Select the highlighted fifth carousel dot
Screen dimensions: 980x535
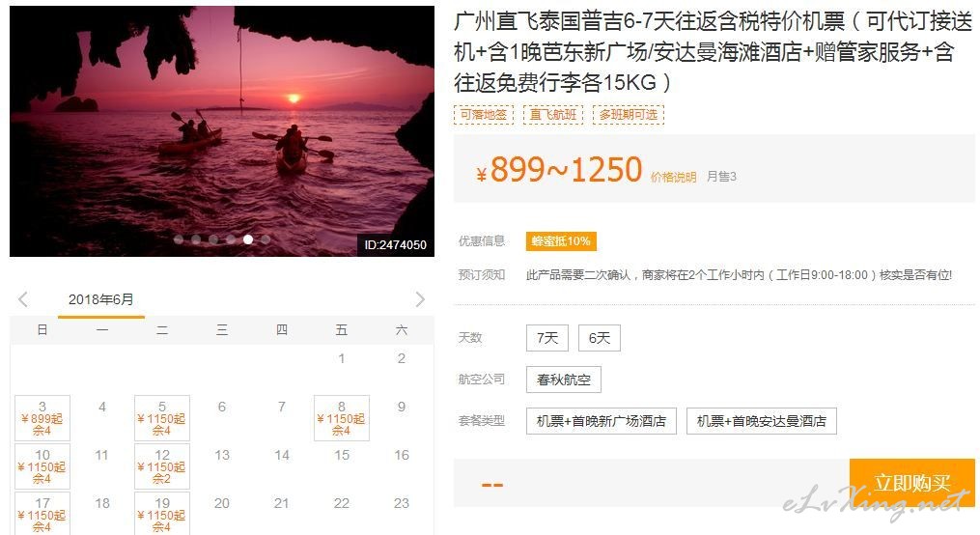[248, 239]
